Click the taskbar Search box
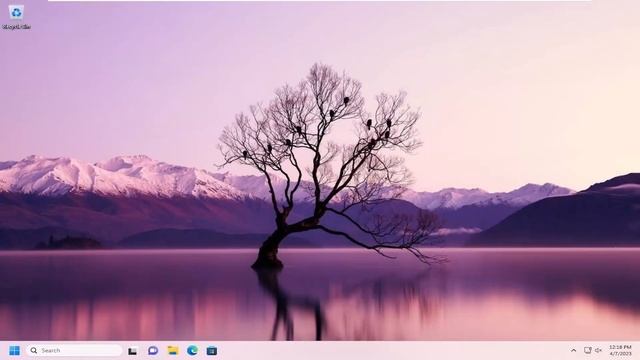This screenshot has height=360, width=640. 74,350
